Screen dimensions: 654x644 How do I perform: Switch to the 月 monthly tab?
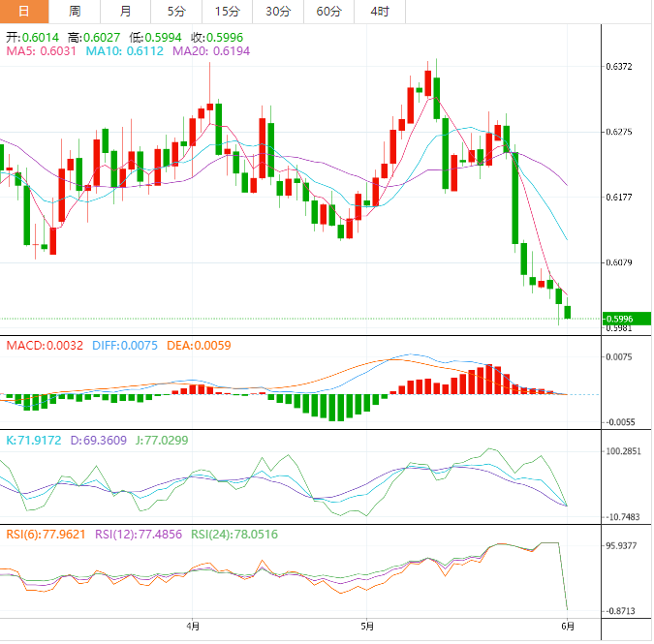pos(125,12)
